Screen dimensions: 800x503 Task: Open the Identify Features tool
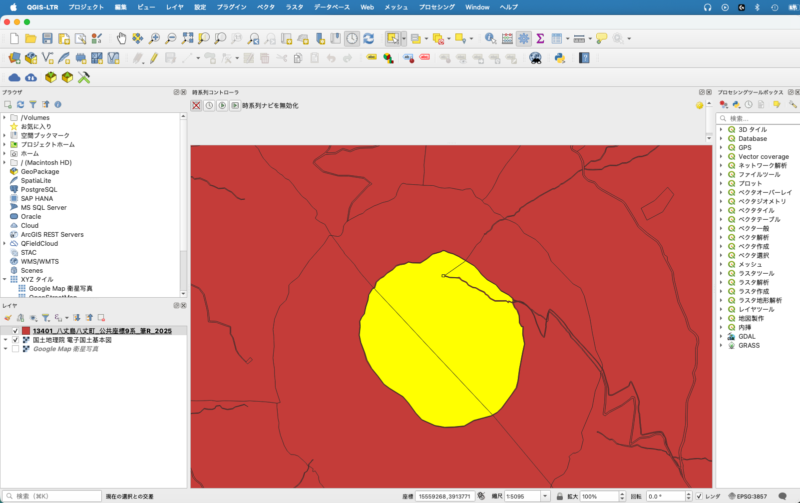click(491, 38)
